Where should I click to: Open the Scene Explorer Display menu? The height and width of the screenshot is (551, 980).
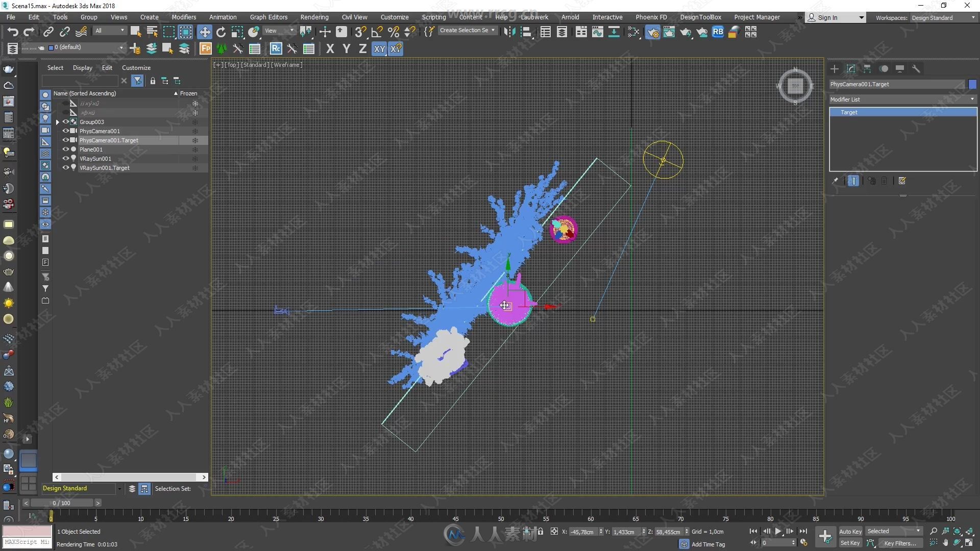pos(82,67)
